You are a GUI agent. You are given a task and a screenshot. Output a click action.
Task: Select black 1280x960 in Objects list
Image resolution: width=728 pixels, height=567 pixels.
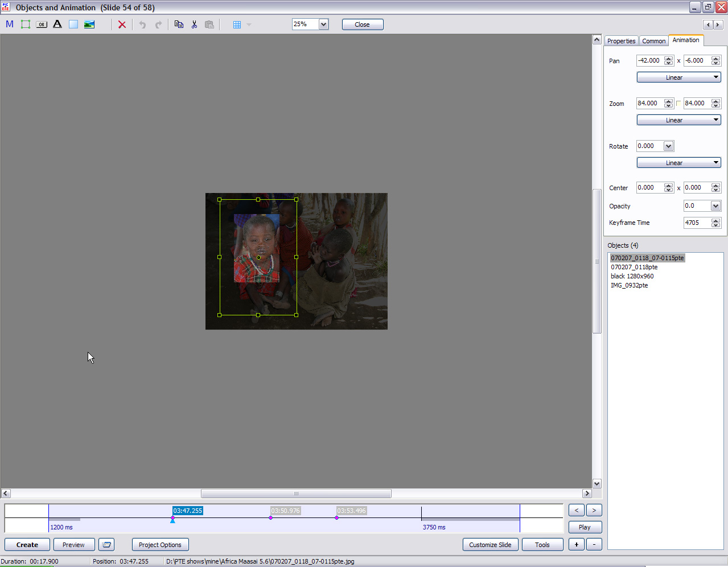pyautogui.click(x=632, y=276)
